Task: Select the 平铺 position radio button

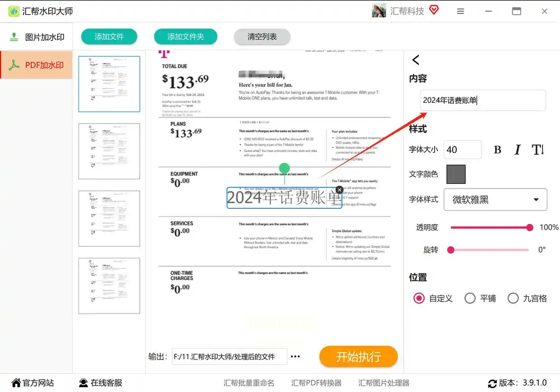Action: (x=470, y=298)
